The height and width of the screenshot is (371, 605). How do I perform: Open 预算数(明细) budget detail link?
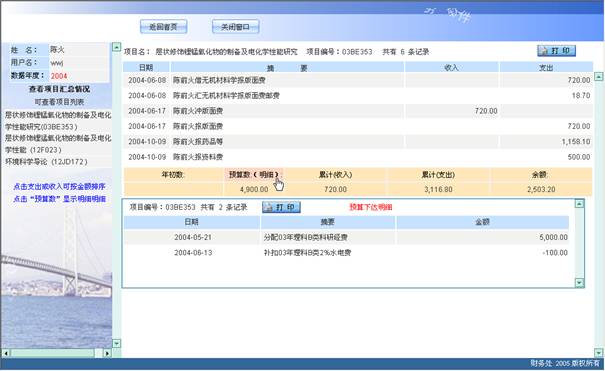click(254, 175)
